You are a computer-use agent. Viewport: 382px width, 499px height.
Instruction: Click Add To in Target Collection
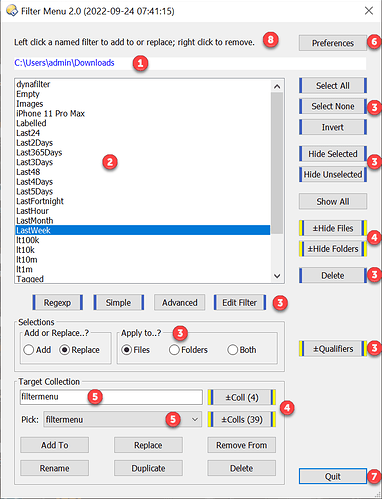54,445
